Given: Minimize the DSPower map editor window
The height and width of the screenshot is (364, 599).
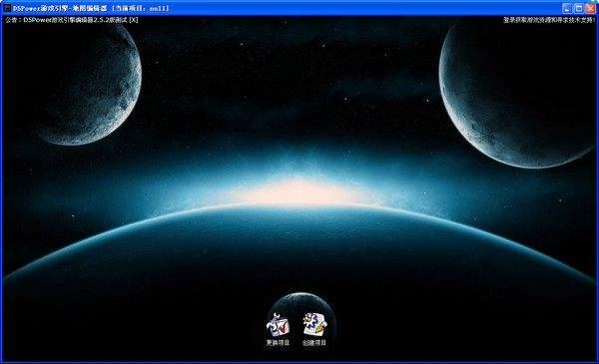Looking at the screenshot, I should pos(567,8).
